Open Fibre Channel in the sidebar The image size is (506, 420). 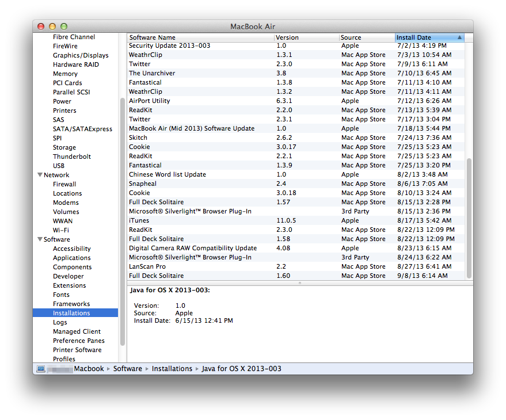click(x=74, y=37)
